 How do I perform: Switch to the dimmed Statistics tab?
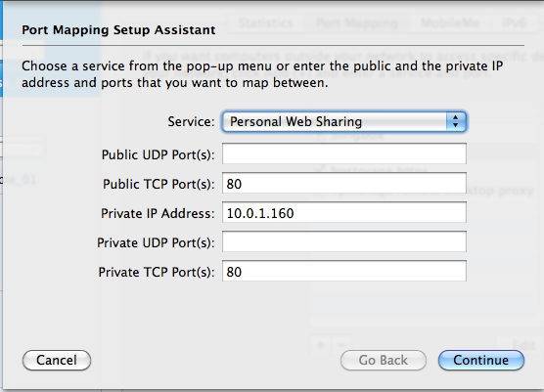tap(266, 23)
